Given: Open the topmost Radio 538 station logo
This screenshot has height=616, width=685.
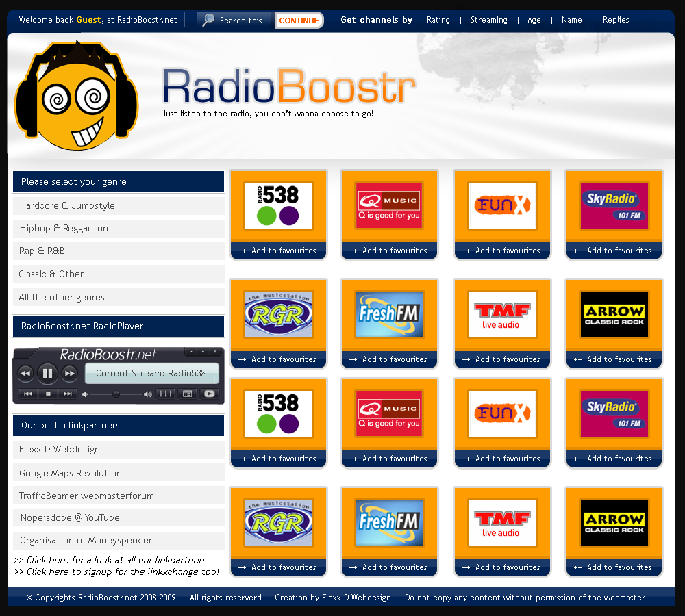Looking at the screenshot, I should [x=279, y=205].
